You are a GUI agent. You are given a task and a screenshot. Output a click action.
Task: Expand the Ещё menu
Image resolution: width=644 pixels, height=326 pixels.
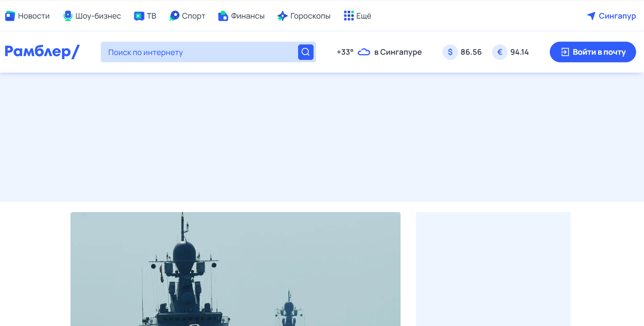point(358,16)
